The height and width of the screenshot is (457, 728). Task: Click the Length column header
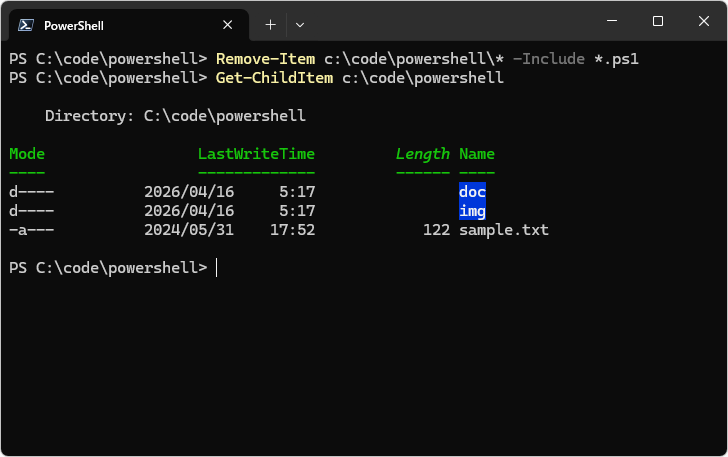point(422,154)
